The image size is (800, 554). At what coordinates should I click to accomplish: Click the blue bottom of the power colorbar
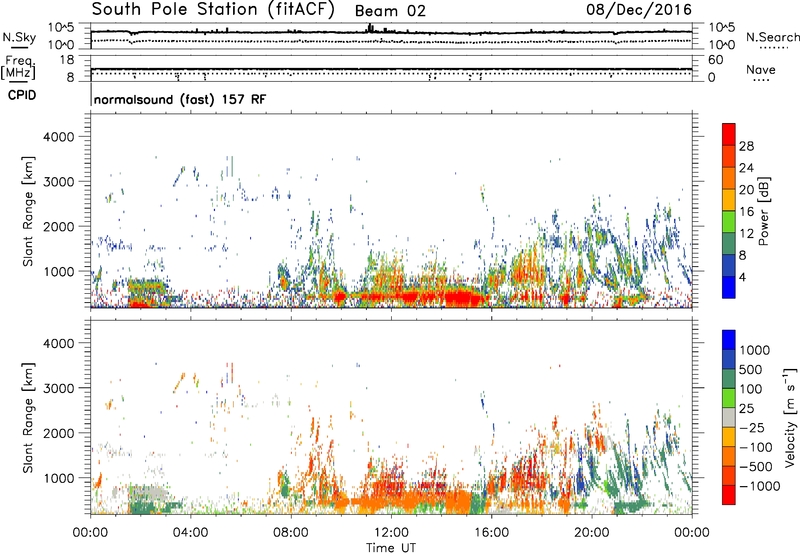729,287
